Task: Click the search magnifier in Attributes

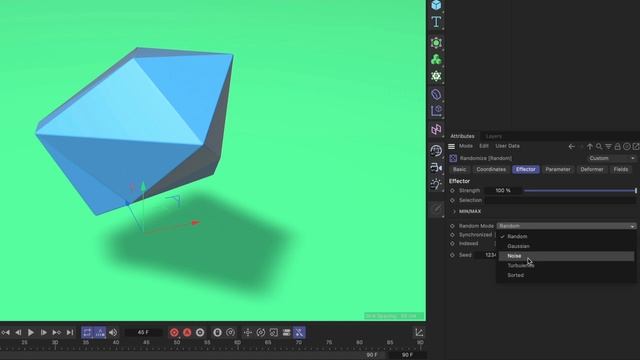Action: click(599, 147)
